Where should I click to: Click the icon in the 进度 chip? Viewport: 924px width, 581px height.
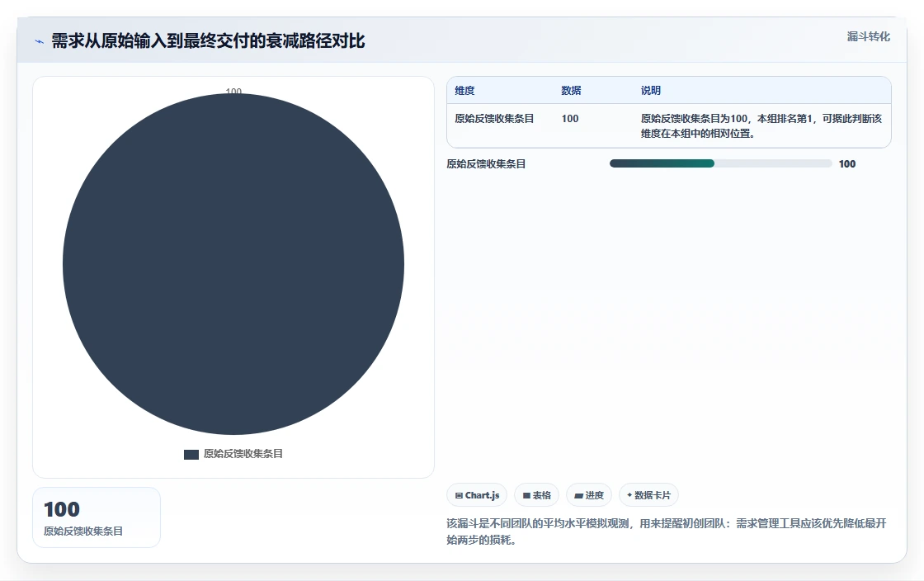578,495
